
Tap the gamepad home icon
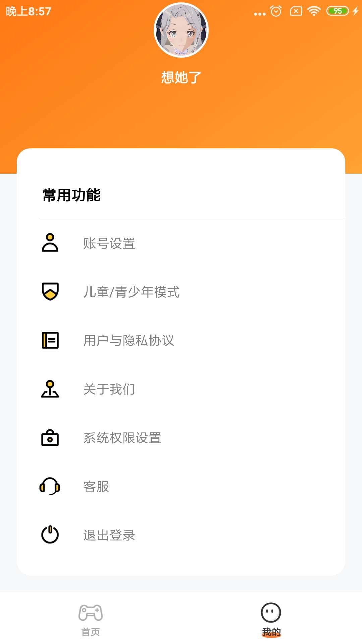coord(90,613)
